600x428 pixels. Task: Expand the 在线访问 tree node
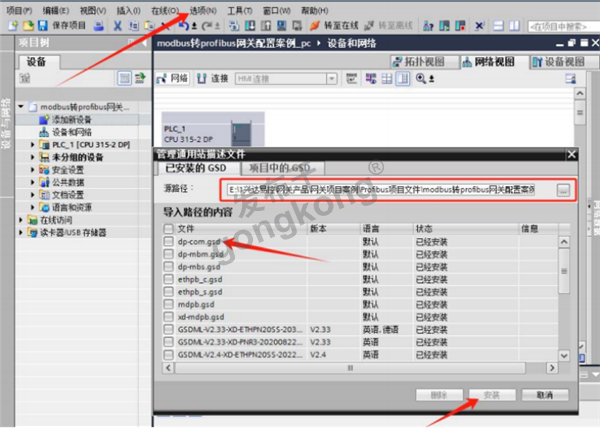point(21,220)
